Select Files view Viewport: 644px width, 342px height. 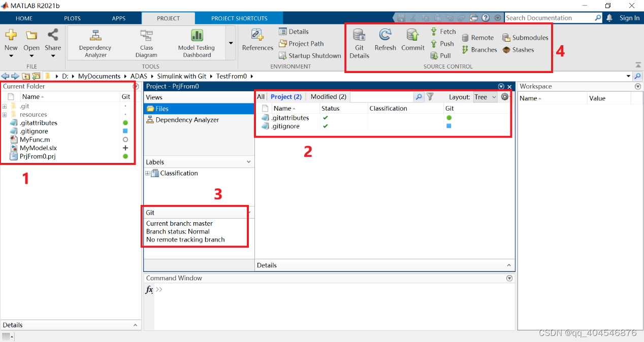coord(199,109)
